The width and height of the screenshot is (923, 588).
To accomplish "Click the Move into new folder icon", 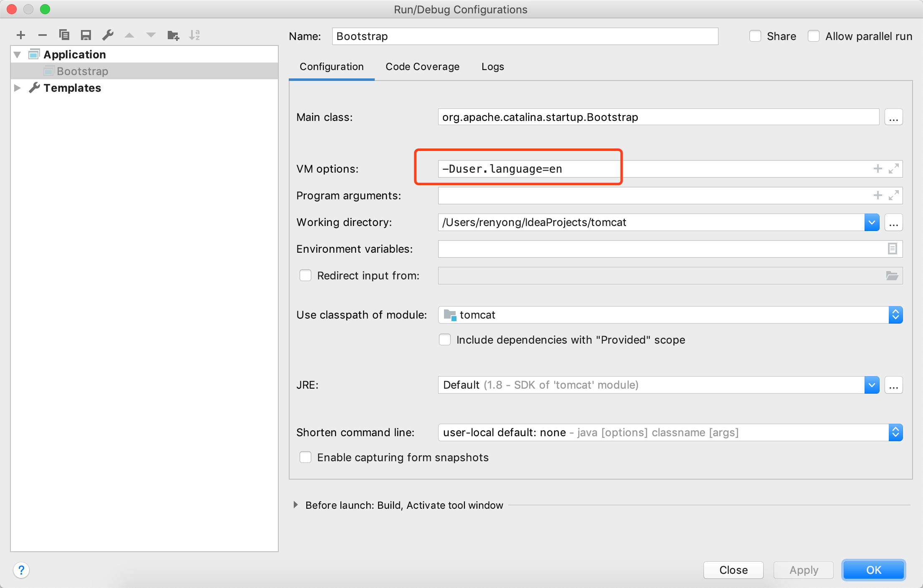I will click(x=173, y=35).
